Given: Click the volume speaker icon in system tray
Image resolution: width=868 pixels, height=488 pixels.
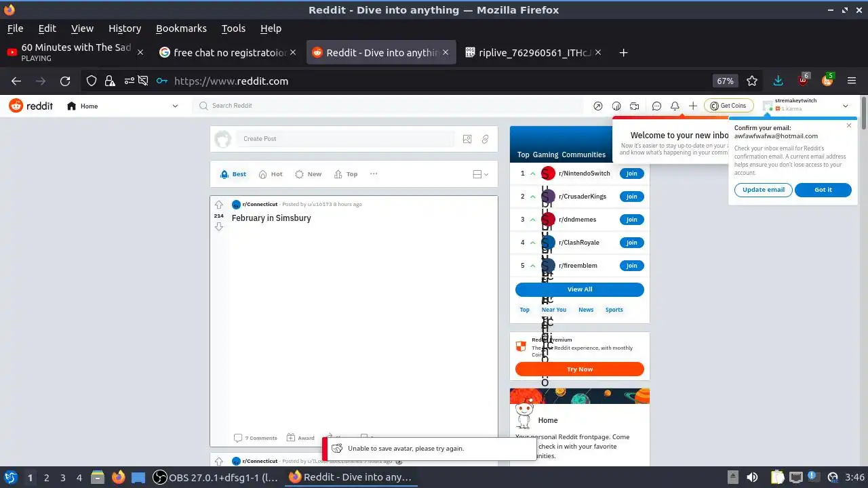Looking at the screenshot, I should 752,477.
